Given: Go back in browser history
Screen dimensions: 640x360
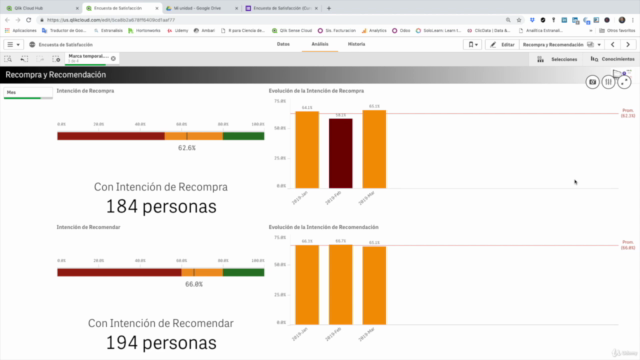Looking at the screenshot, I should click(x=7, y=20).
